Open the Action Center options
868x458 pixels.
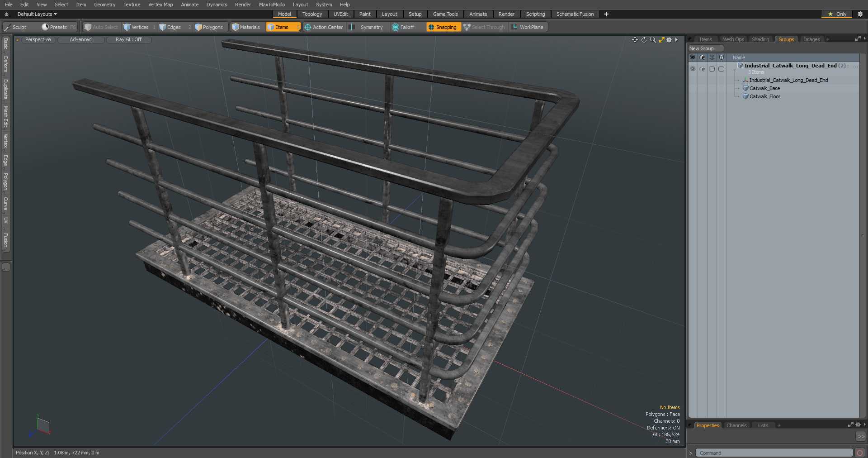[324, 27]
